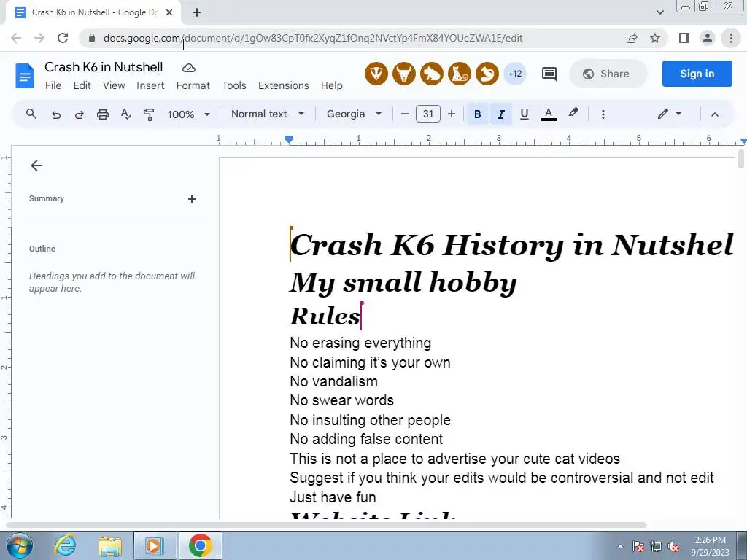Screen dimensions: 747x560
Task: Click the Share button
Action: coord(608,74)
